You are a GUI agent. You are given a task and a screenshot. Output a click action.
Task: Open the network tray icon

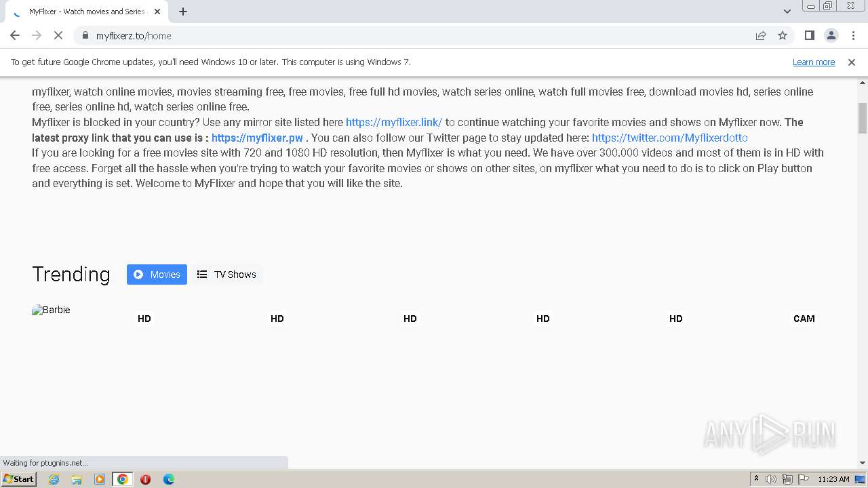click(x=787, y=479)
